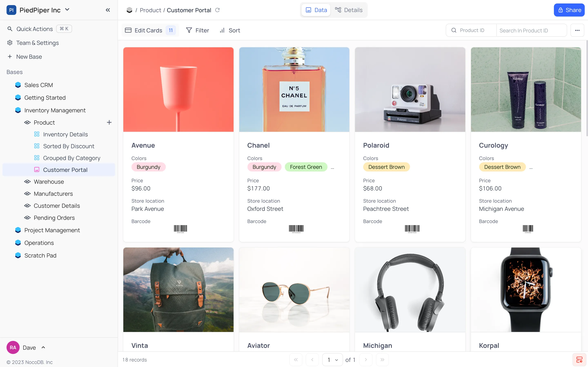This screenshot has width=588, height=367.
Task: Open Quick Actions search
Action: [x=34, y=29]
